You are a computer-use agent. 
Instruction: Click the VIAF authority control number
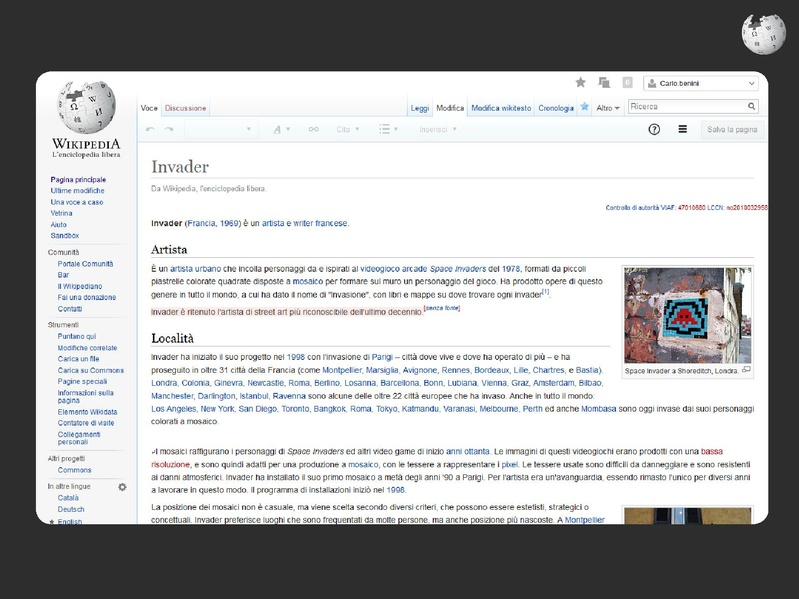(x=691, y=208)
